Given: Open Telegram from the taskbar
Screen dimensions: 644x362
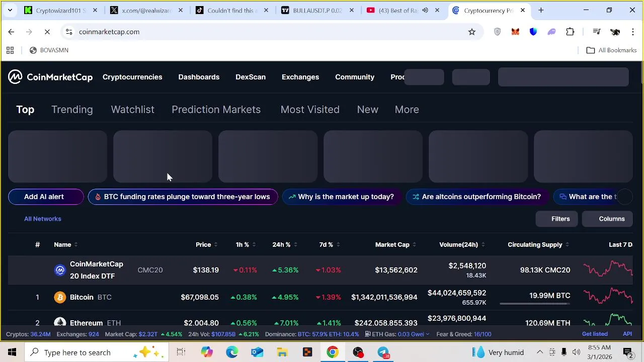Looking at the screenshot, I should (383, 352).
